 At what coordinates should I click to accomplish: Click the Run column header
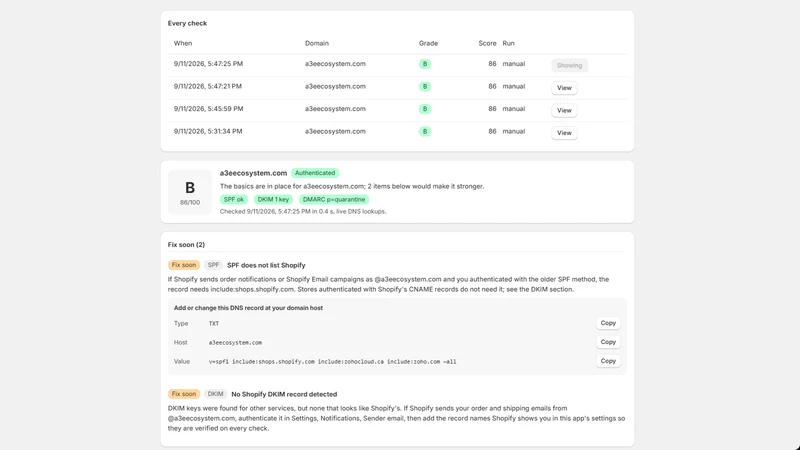coord(508,43)
